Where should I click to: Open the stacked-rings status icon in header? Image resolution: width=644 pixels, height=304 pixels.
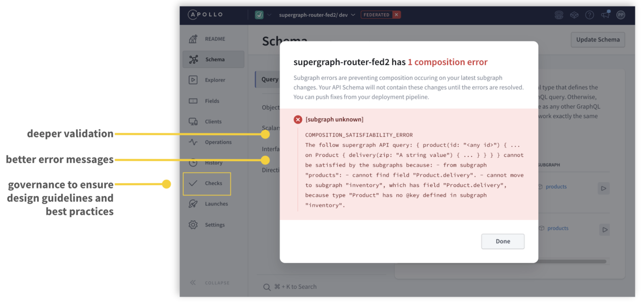pos(559,15)
